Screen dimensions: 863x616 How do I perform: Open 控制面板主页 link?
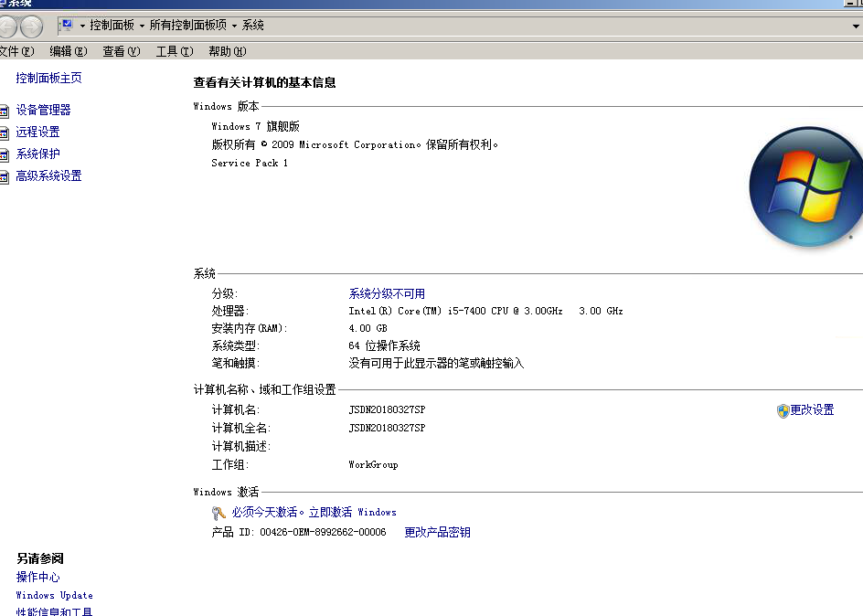(48, 78)
